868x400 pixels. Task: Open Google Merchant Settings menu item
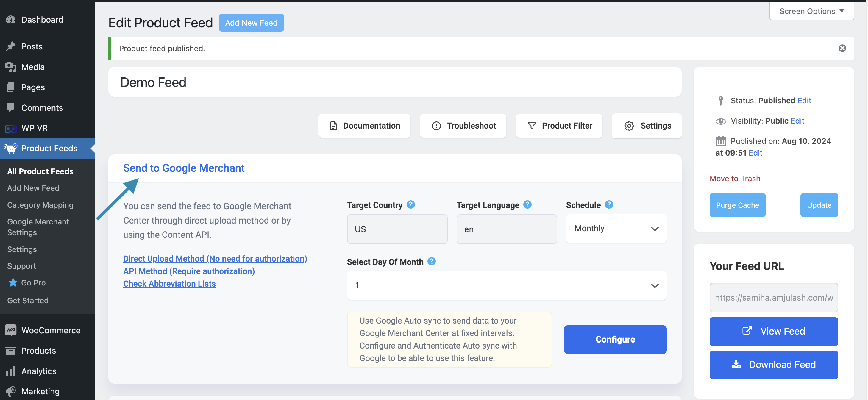coord(38,227)
